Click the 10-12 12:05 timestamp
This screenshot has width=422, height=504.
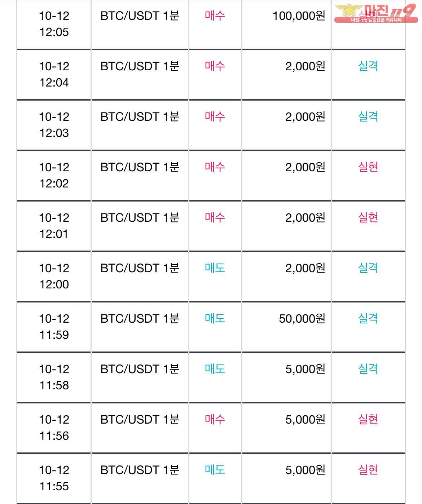(54, 24)
